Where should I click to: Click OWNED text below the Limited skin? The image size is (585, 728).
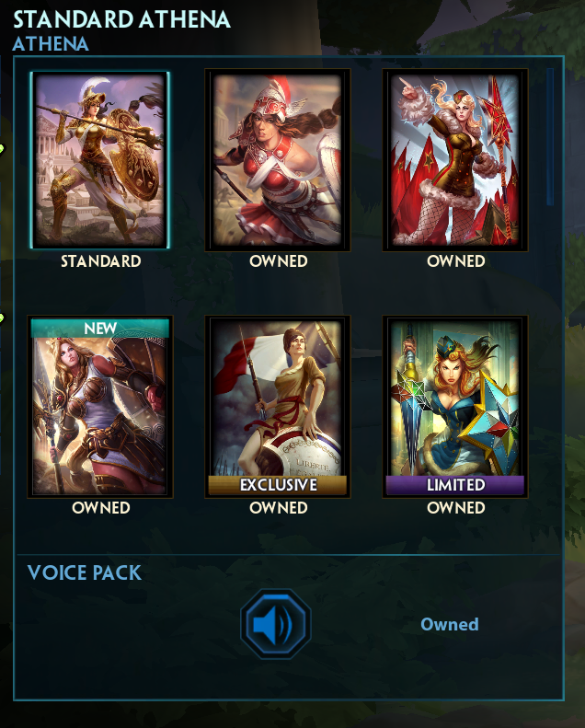pos(456,508)
